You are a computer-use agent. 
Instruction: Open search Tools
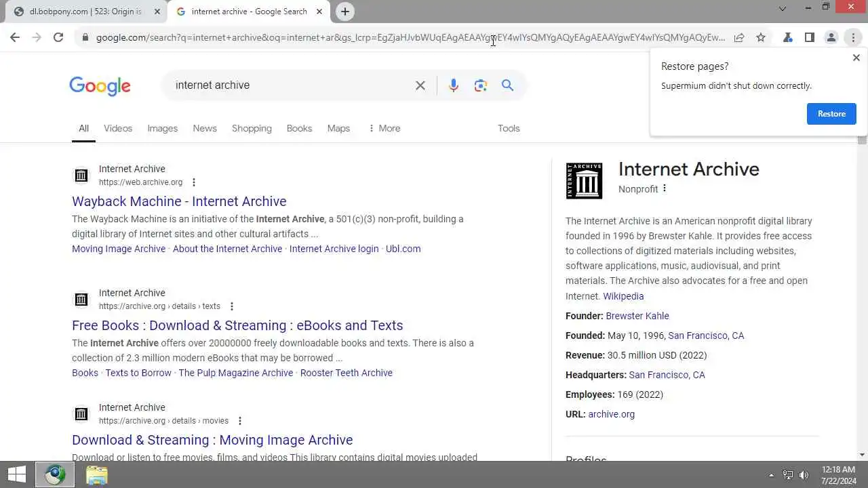point(509,128)
